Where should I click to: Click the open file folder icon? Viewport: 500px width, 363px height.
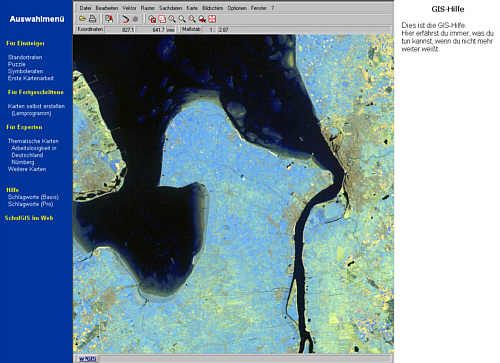[x=82, y=19]
